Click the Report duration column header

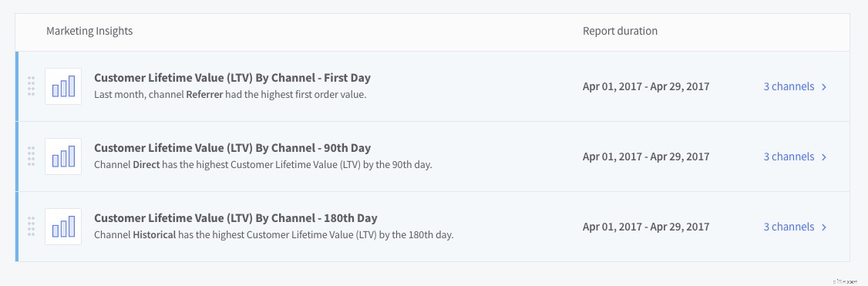click(x=620, y=31)
